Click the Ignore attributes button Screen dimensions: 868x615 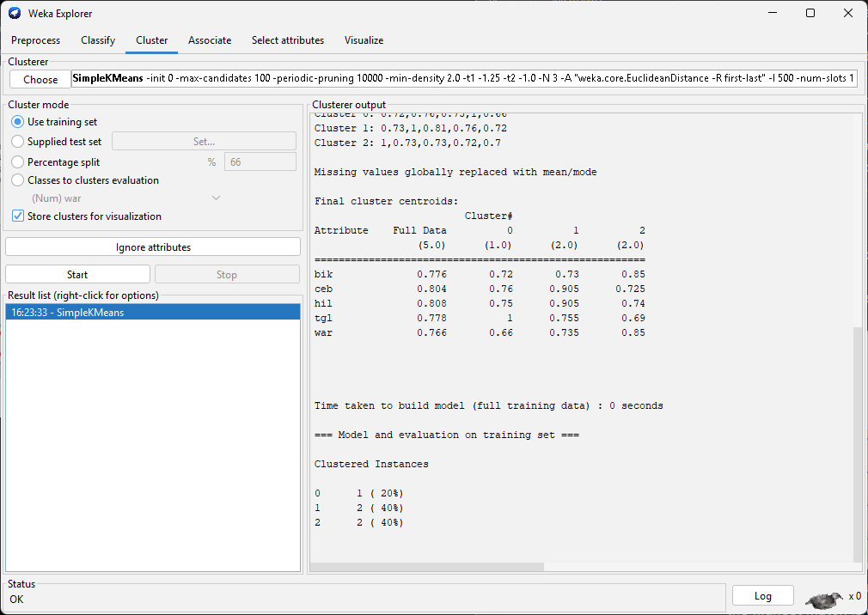coord(153,247)
